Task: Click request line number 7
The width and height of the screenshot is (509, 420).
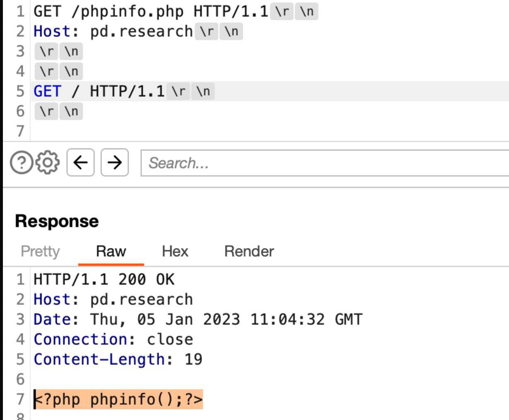Action: (x=20, y=131)
